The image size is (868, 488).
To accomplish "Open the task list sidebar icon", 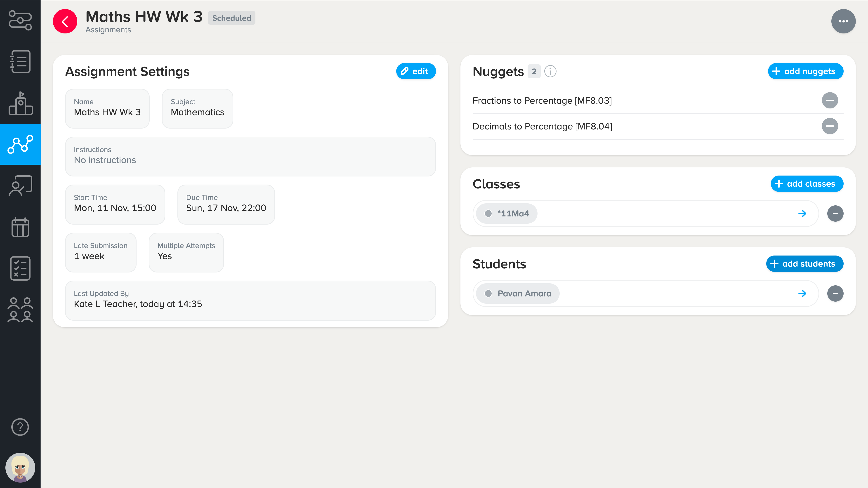I will [x=20, y=62].
